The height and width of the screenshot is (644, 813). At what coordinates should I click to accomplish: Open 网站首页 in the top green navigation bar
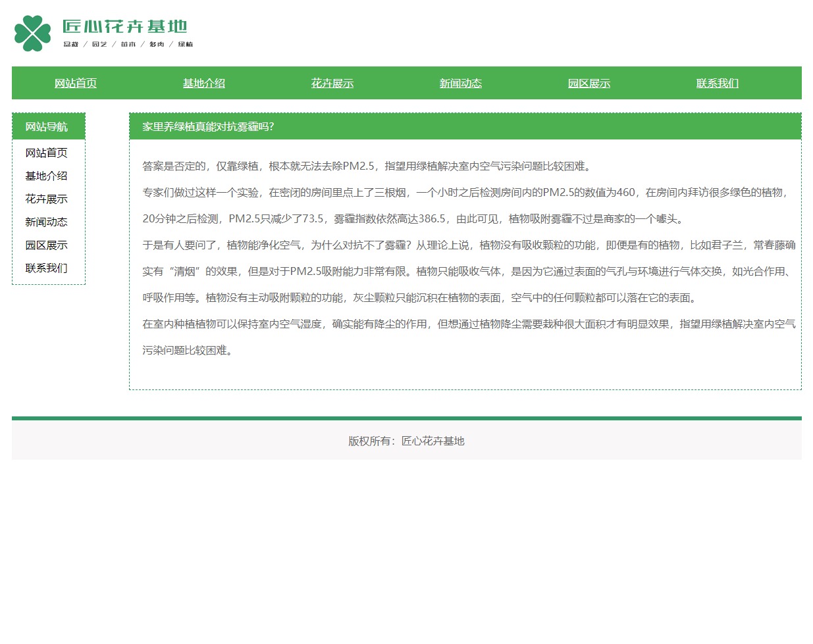pyautogui.click(x=76, y=84)
